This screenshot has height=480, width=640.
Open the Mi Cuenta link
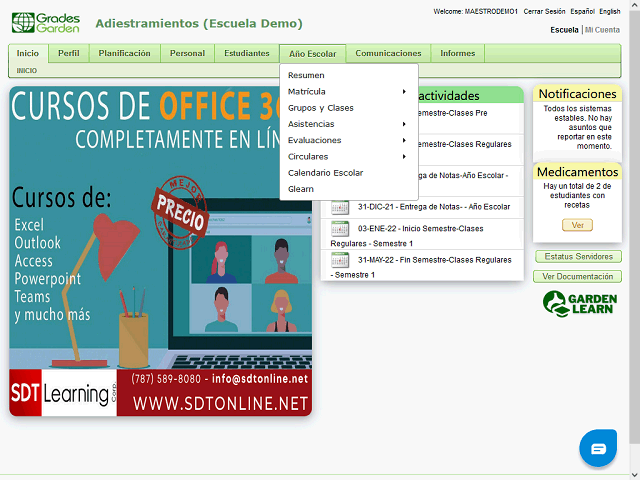[x=602, y=30]
